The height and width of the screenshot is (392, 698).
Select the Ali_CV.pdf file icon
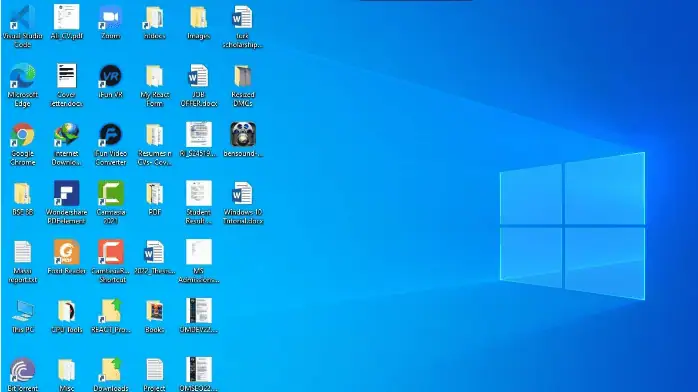coord(66,17)
